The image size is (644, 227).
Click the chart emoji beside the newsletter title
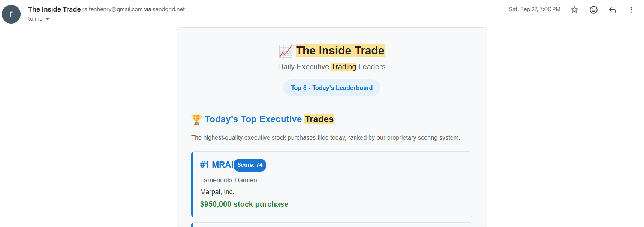tap(286, 51)
